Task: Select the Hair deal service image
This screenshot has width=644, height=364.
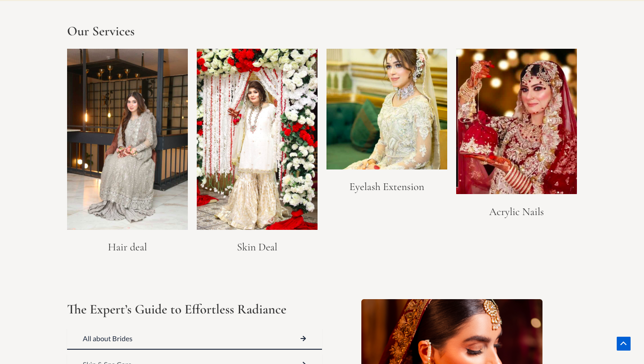Action: (x=127, y=139)
